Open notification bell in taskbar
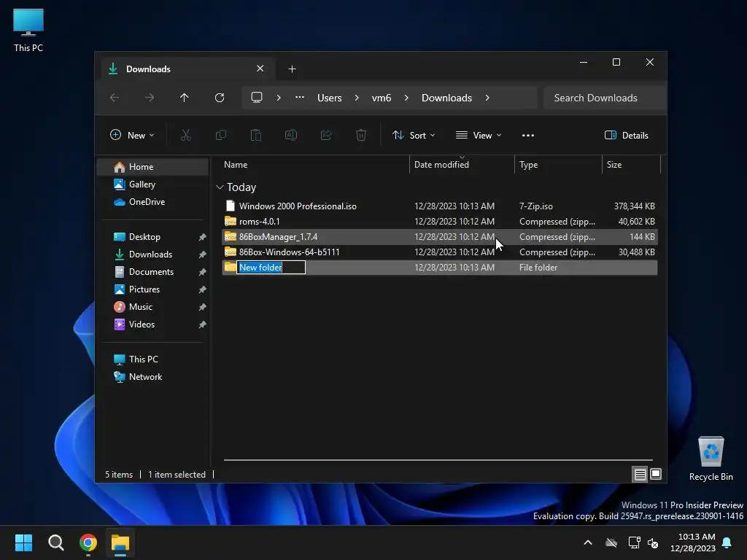The height and width of the screenshot is (560, 747). click(727, 542)
